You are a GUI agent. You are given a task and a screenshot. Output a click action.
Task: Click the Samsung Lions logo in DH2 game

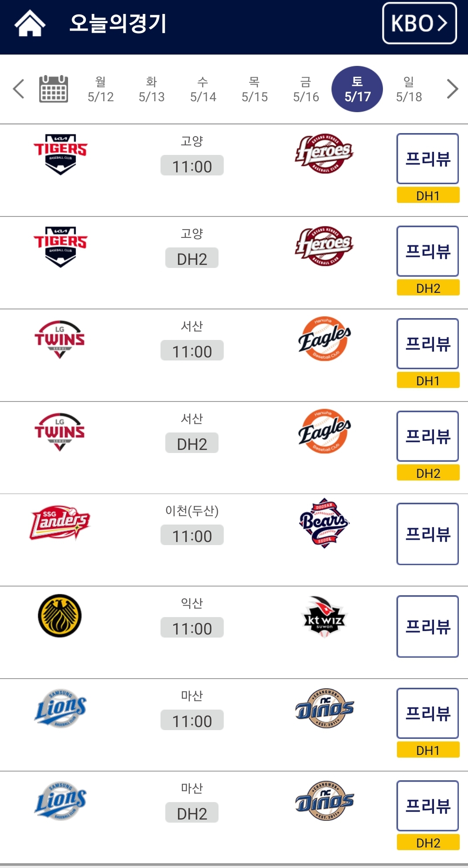click(x=60, y=801)
